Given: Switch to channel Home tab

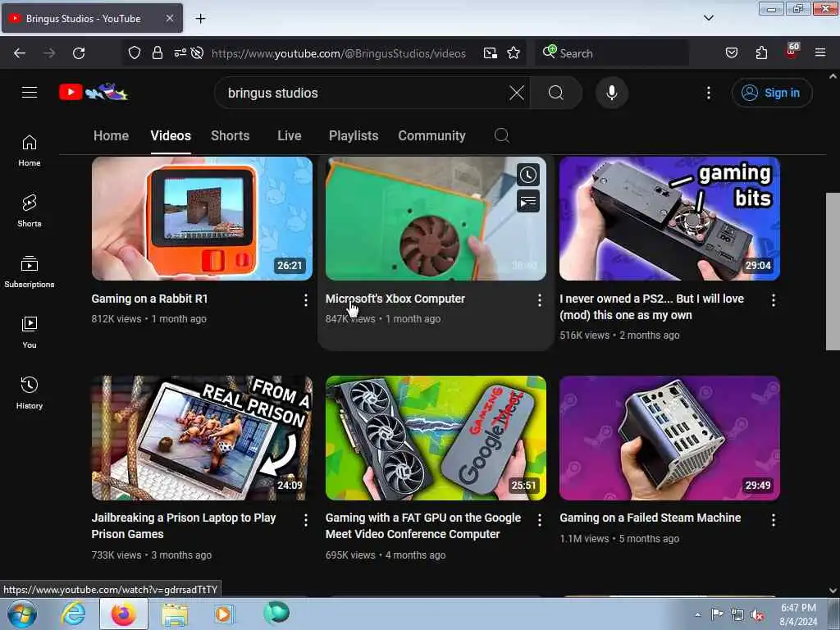Looking at the screenshot, I should coord(111,135).
